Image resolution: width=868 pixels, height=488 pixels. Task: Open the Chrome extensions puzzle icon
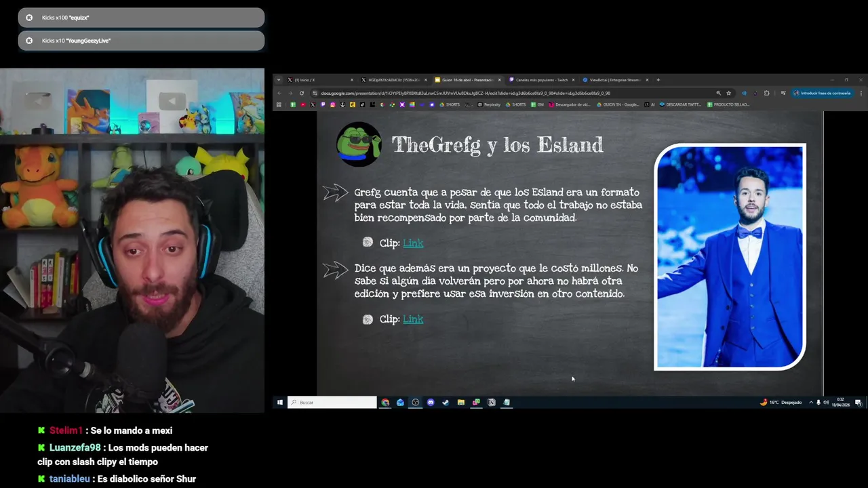(x=767, y=93)
